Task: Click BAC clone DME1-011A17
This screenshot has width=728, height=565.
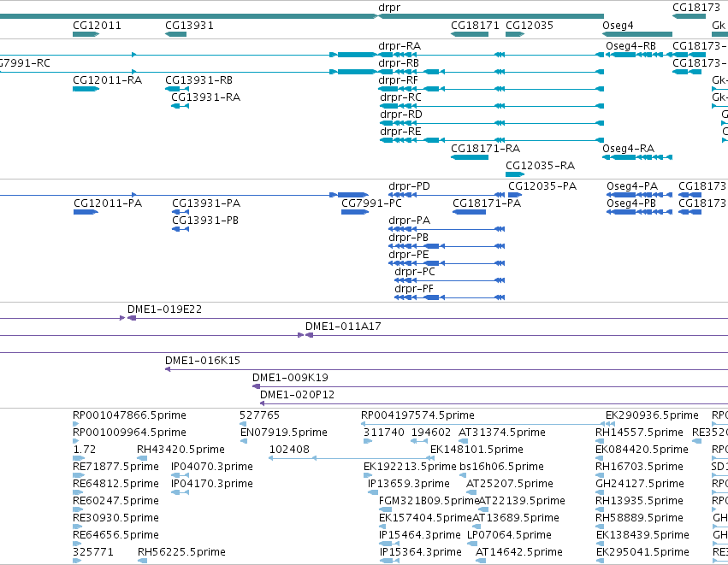Action: coord(343,327)
